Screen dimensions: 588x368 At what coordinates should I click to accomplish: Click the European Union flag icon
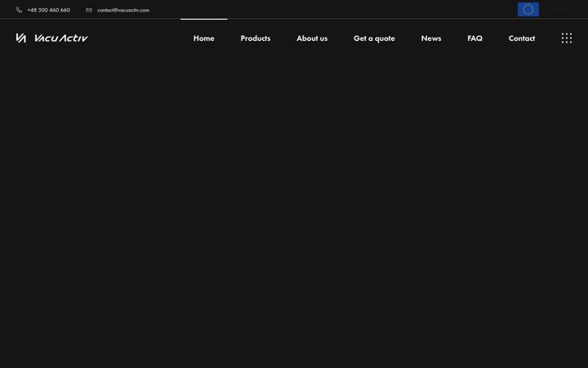coord(528,9)
